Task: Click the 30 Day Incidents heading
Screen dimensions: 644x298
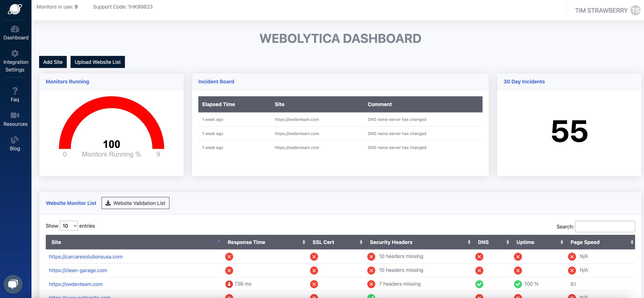Action: tap(524, 82)
